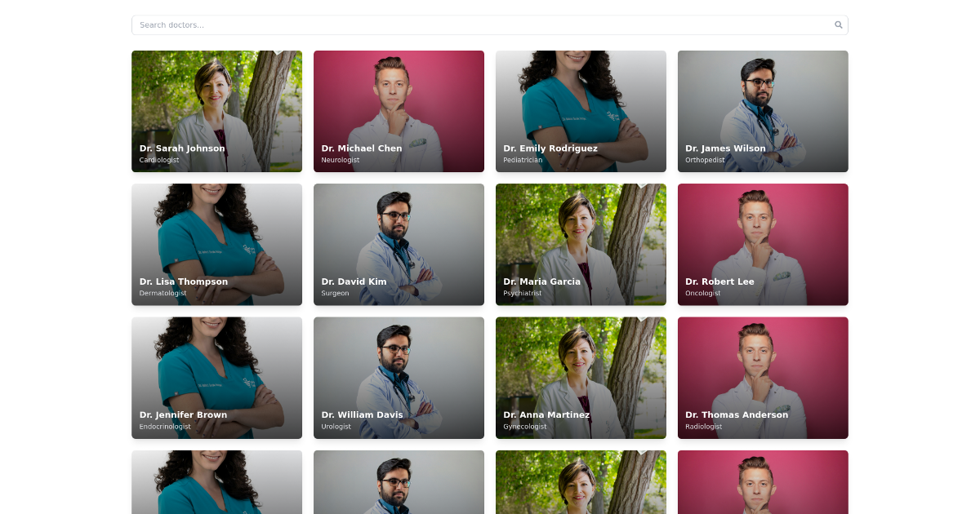Screen dimensions: 980x514
Task: Select Dr. David Kim surgeon card
Action: [399, 244]
